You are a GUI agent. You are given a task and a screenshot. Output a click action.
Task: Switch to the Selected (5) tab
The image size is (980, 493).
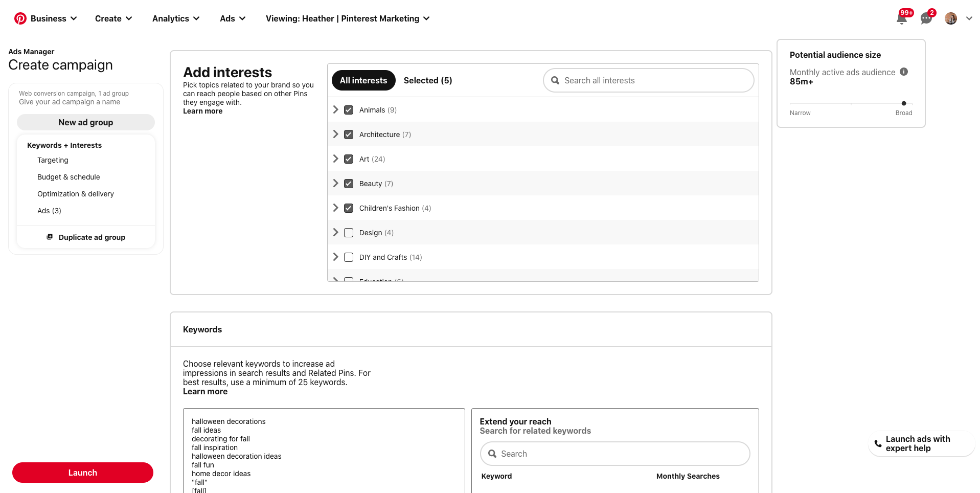[x=428, y=80]
